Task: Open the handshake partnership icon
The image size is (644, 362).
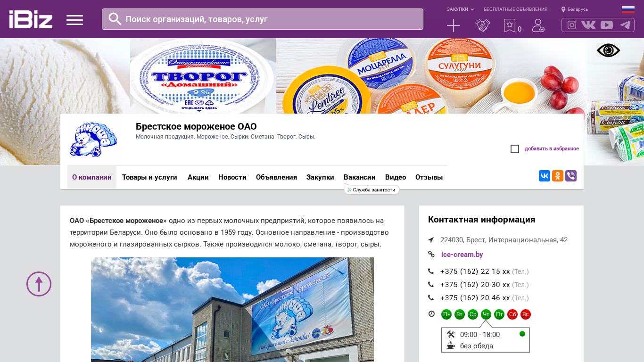Action: tap(483, 25)
